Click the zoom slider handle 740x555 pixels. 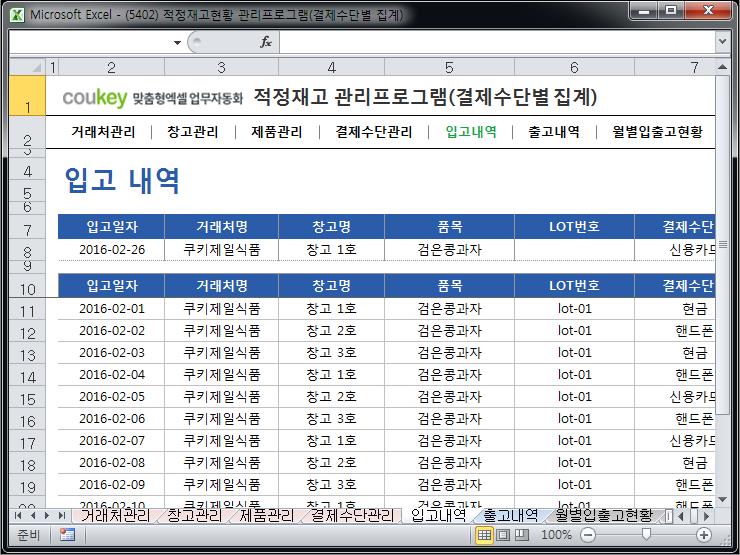pyautogui.click(x=646, y=534)
